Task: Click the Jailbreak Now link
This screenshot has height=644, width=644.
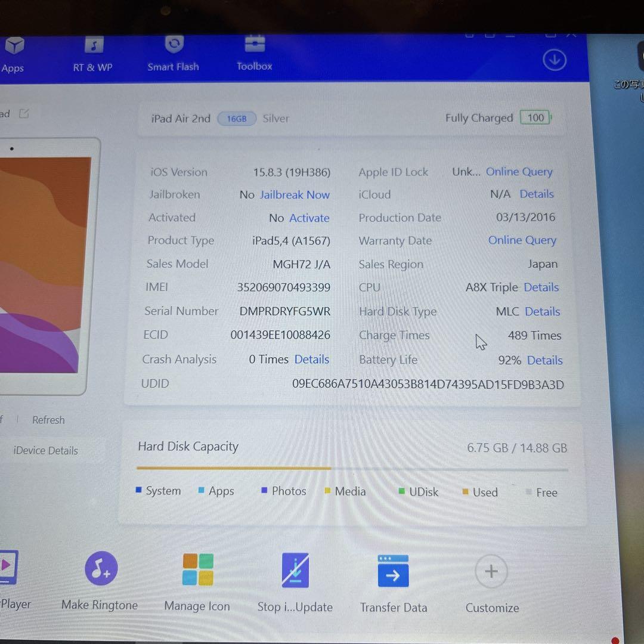Action: tap(295, 194)
